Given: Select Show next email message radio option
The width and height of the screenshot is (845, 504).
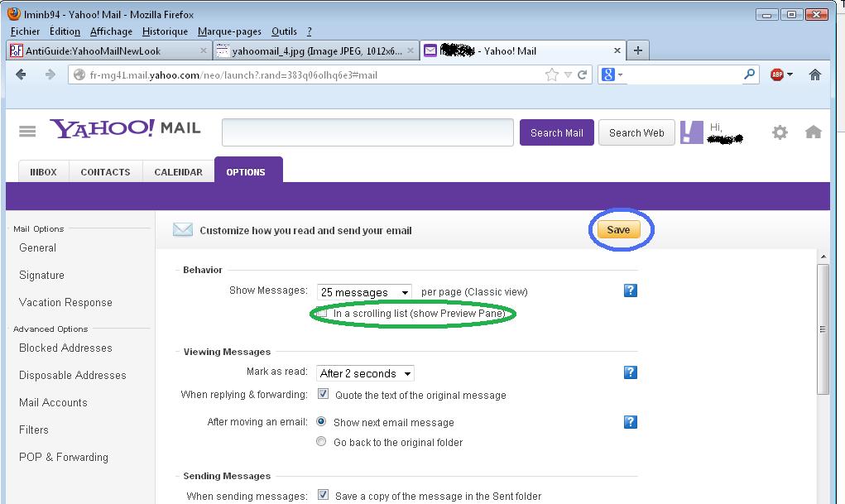Looking at the screenshot, I should (321, 421).
